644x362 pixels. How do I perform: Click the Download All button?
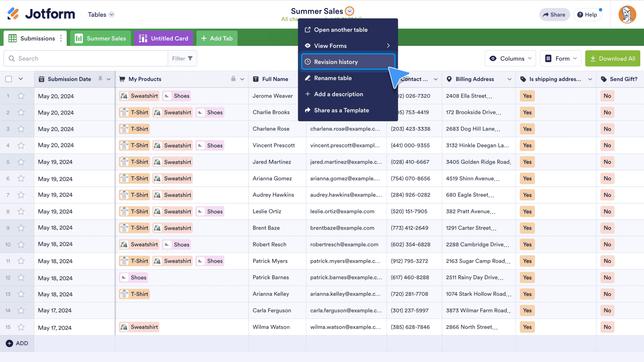tap(612, 59)
